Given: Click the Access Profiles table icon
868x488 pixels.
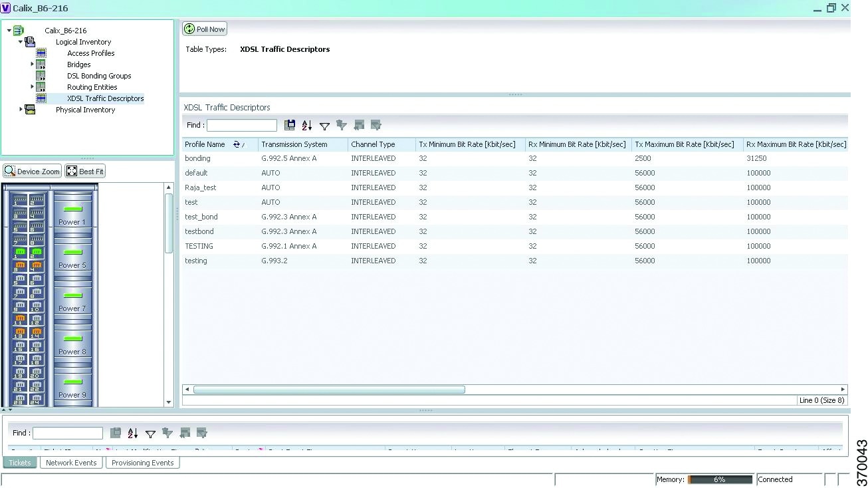Looking at the screenshot, I should 41,53.
